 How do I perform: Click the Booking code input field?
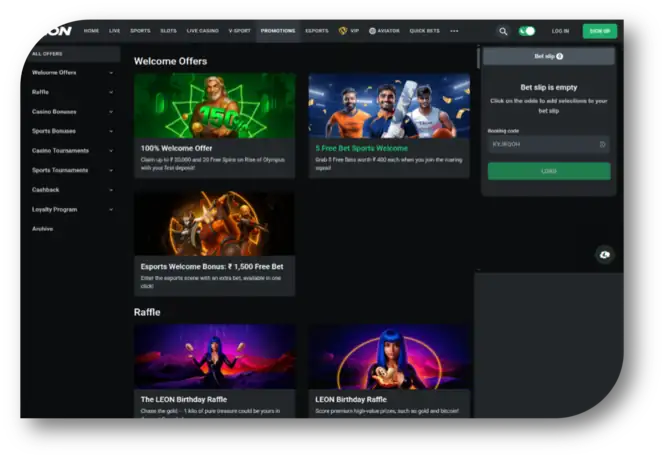(x=540, y=144)
